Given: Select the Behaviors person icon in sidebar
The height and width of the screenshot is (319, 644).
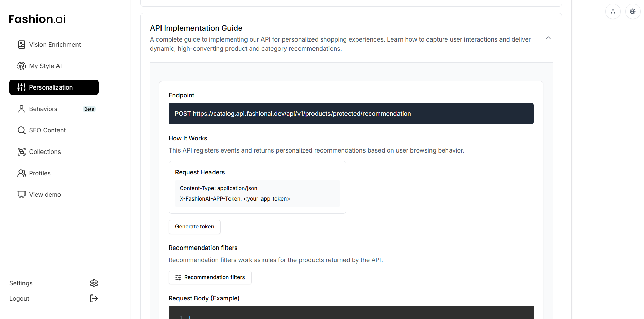Looking at the screenshot, I should [21, 109].
